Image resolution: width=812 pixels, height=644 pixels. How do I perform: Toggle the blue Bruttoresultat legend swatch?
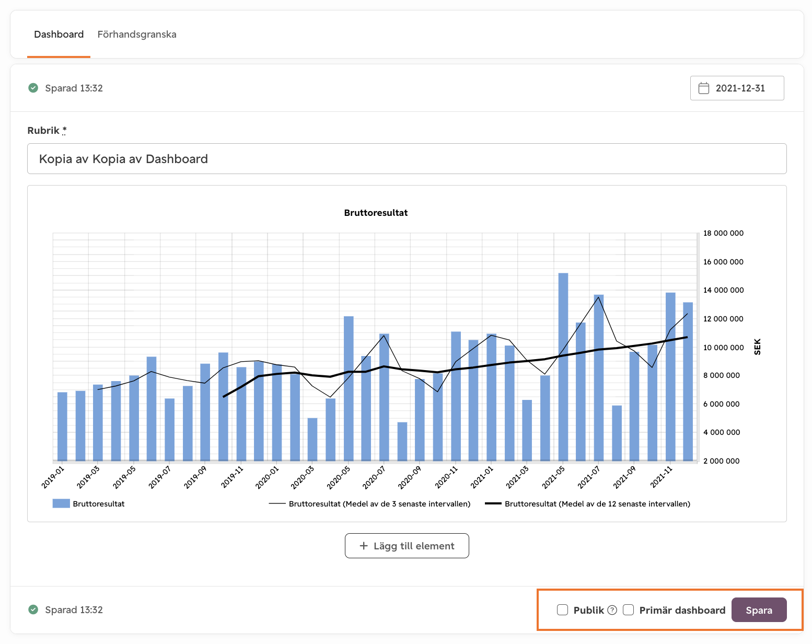tap(61, 503)
